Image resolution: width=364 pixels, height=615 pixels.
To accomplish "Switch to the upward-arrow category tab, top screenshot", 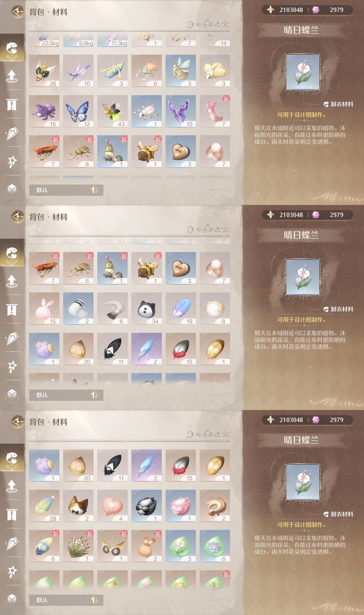I will (x=12, y=76).
